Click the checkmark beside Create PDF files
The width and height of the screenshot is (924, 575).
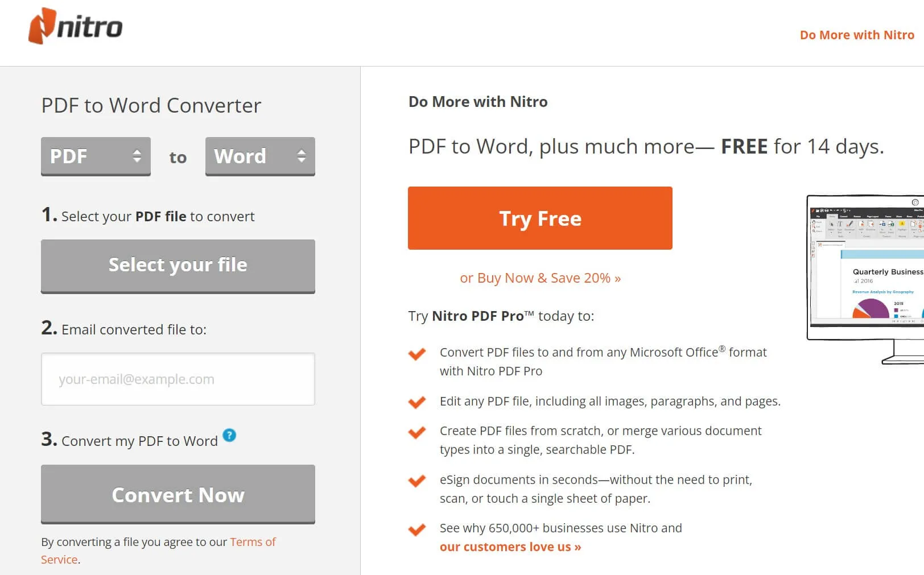417,432
